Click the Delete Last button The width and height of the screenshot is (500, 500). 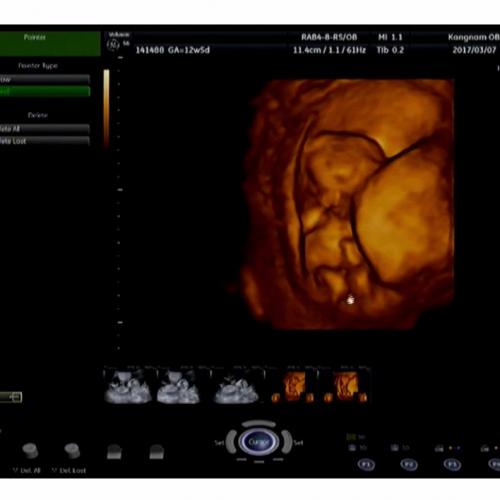(45, 141)
